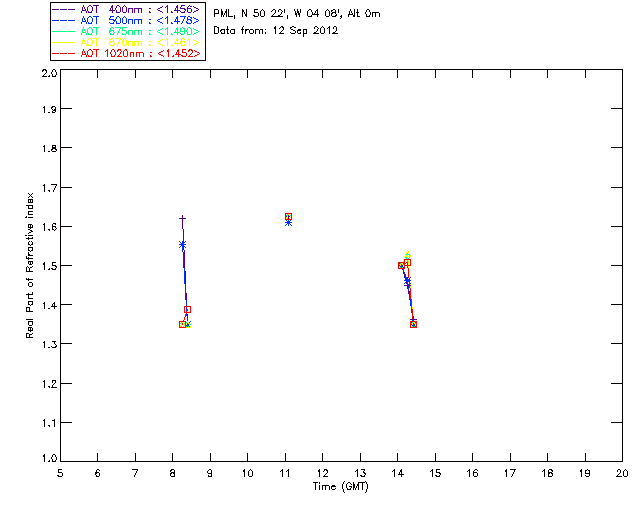
Task: Click the purple plus marker near 1.62 at 8 GMT
Action: click(x=182, y=219)
